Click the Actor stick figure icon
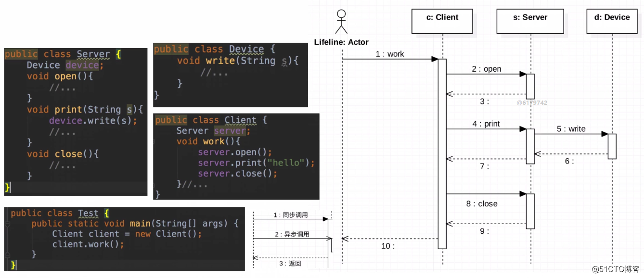This screenshot has width=644, height=278. point(341,22)
